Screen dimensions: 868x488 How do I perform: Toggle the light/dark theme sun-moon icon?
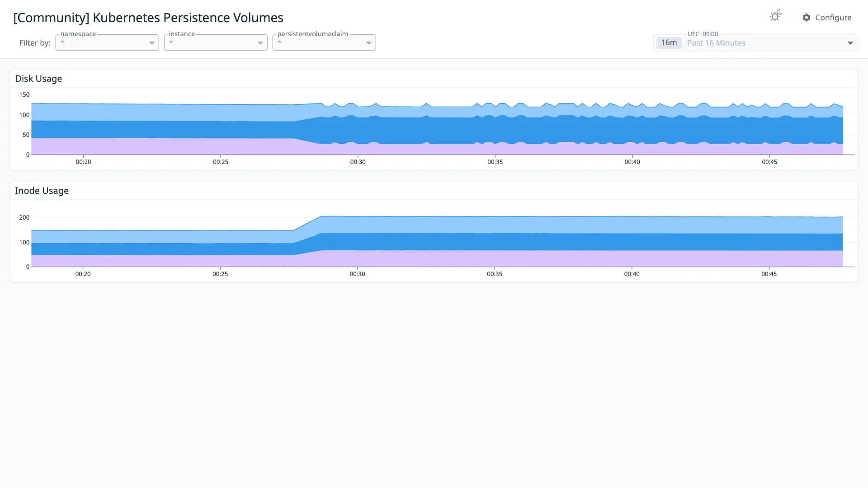(776, 16)
